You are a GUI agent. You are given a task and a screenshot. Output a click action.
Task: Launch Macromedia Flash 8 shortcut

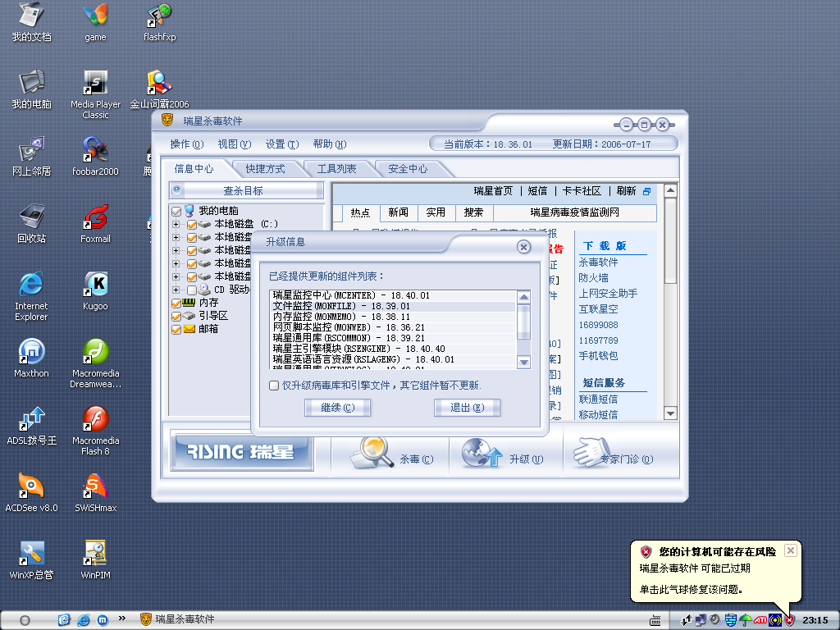pyautogui.click(x=95, y=431)
